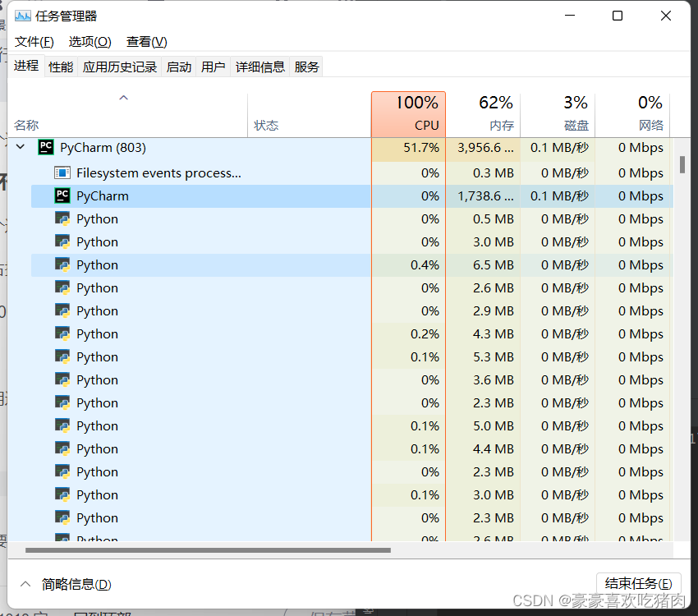698x616 pixels.
Task: Click Python icon in the 4.3 MB row
Action: click(62, 333)
